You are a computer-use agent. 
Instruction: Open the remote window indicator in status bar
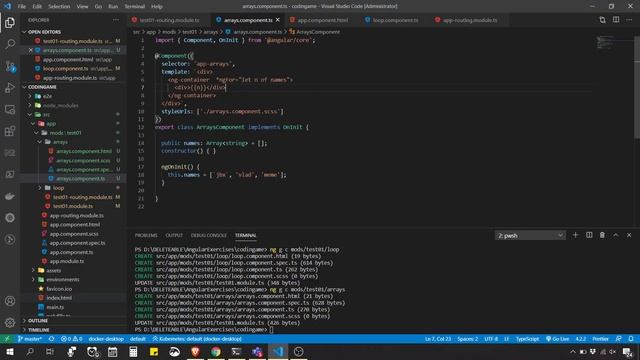(x=7, y=339)
